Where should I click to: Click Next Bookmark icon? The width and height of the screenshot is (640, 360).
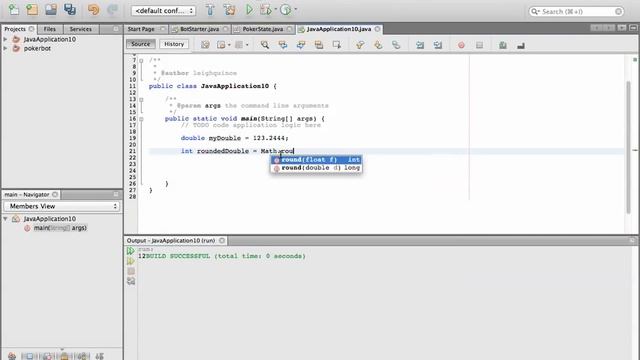[378, 45]
